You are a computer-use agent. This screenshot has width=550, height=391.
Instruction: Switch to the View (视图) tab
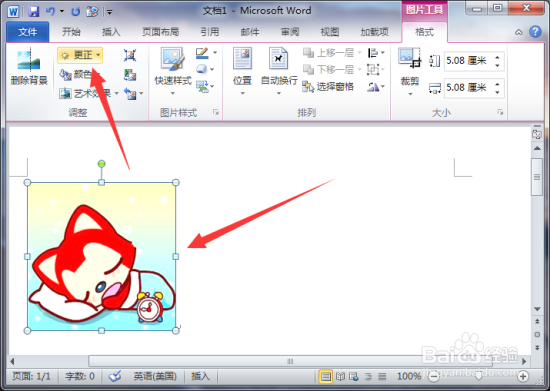330,32
